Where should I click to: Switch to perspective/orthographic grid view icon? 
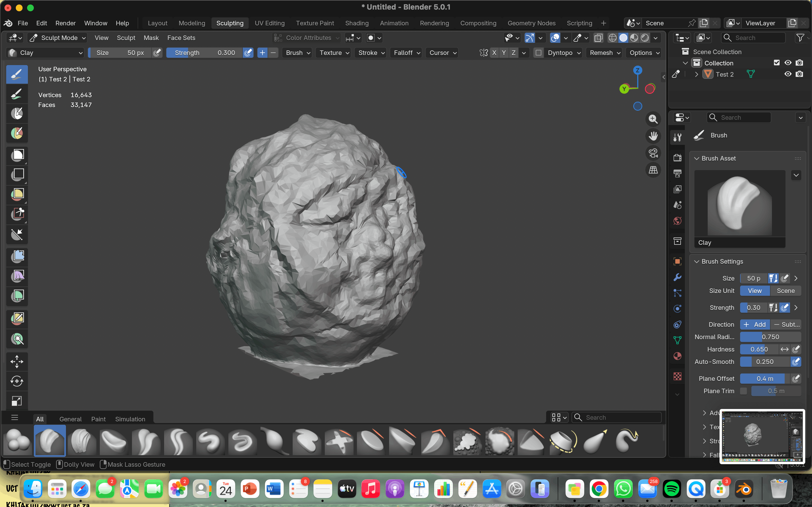[x=653, y=170]
